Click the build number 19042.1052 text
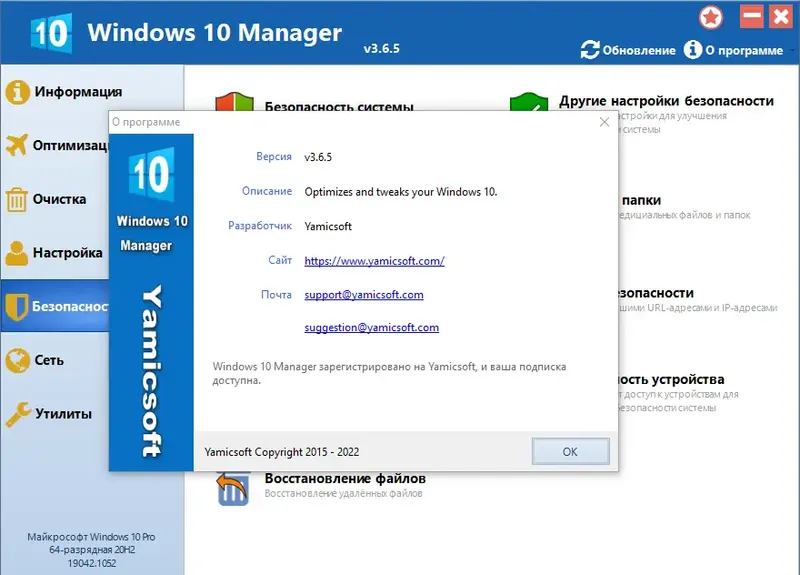 click(92, 563)
